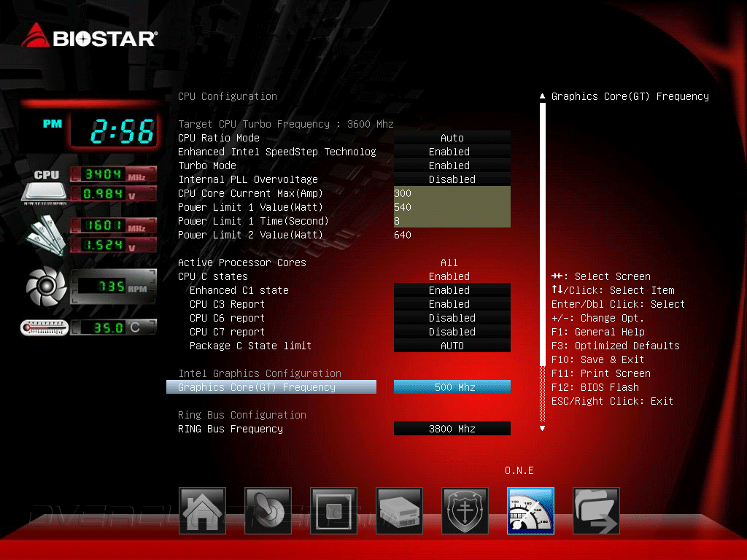This screenshot has height=560, width=747.
Task: Edit Power Limit 1 Time 8 field
Action: coord(452,220)
